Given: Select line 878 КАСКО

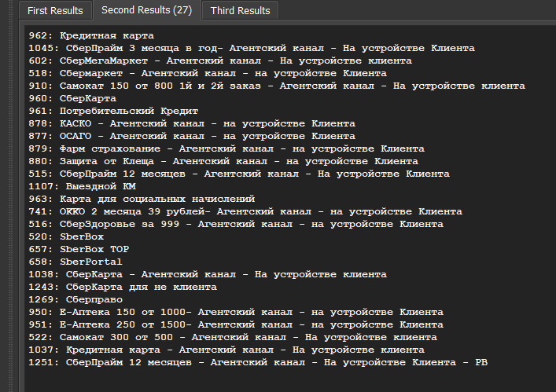Looking at the screenshot, I should point(192,123).
